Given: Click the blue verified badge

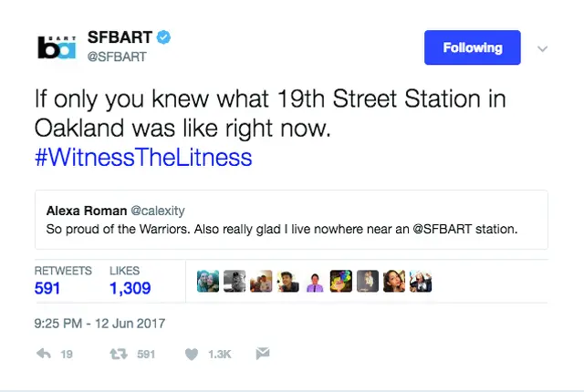Looking at the screenshot, I should [x=164, y=37].
